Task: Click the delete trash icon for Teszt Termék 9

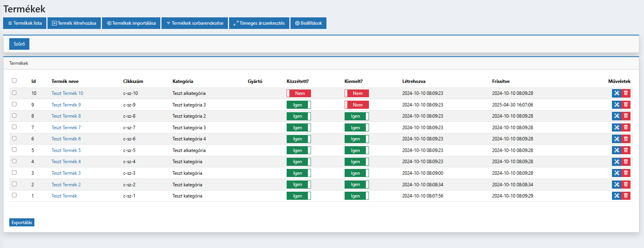Action: [626, 105]
